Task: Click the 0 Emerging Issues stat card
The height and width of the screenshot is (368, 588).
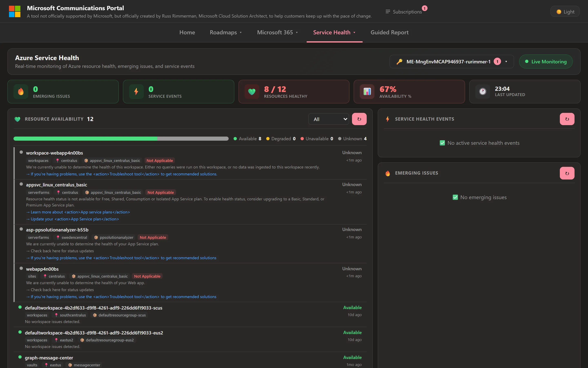Action: [x=63, y=92]
